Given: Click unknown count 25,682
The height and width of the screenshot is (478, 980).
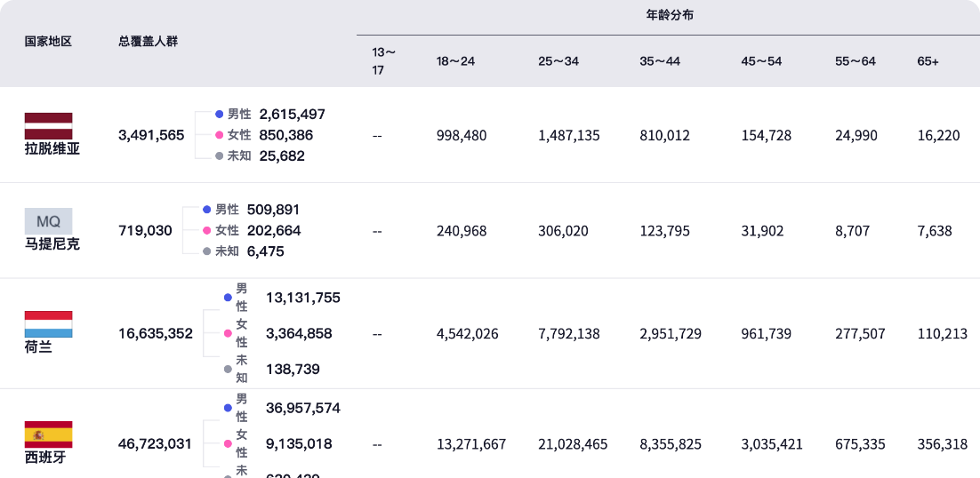Looking at the screenshot, I should pos(282,156).
